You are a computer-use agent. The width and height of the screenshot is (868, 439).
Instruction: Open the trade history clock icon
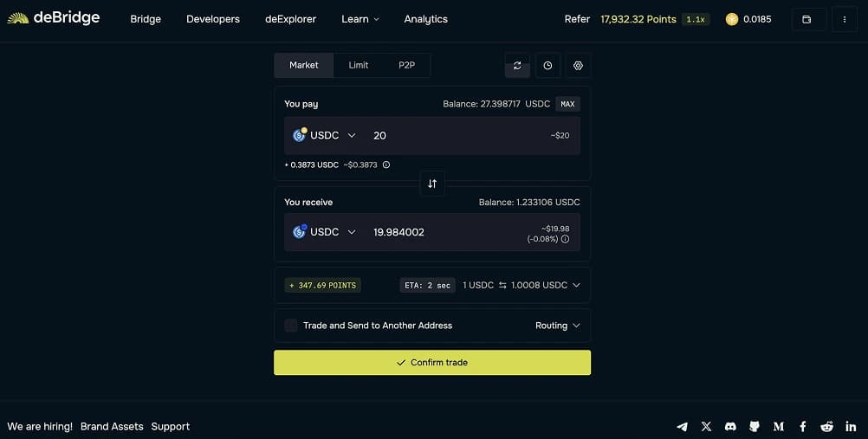pyautogui.click(x=547, y=66)
